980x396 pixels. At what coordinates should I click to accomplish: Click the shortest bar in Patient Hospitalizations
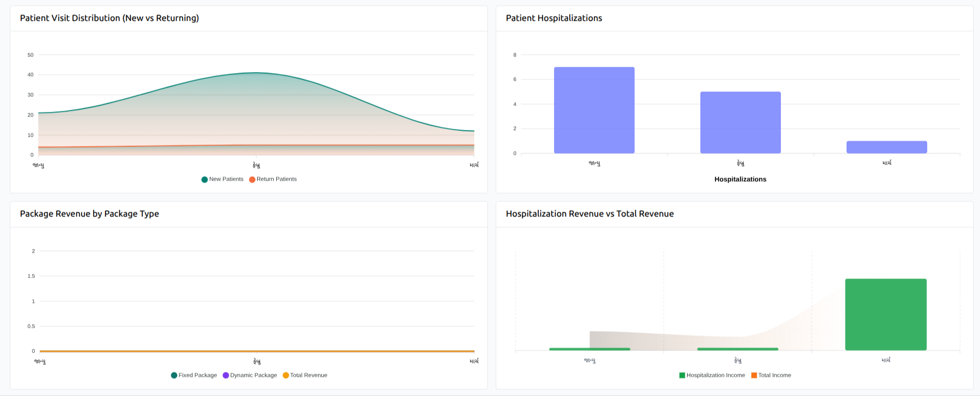pyautogui.click(x=886, y=147)
